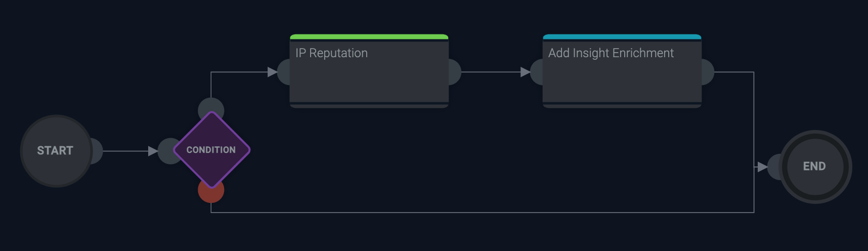Image resolution: width=868 pixels, height=251 pixels.
Task: Click the CONDITION block left input port
Action: (x=166, y=151)
